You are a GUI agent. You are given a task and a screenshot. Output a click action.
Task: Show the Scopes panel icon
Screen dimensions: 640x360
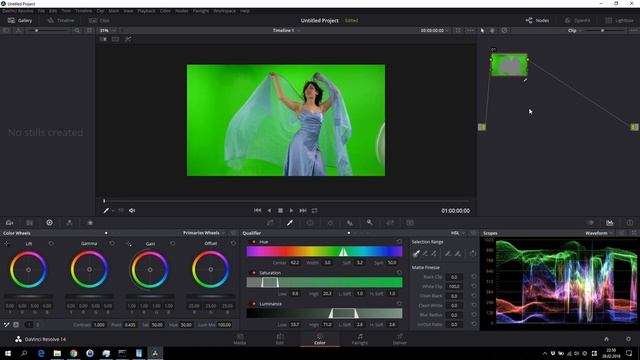click(x=610, y=223)
